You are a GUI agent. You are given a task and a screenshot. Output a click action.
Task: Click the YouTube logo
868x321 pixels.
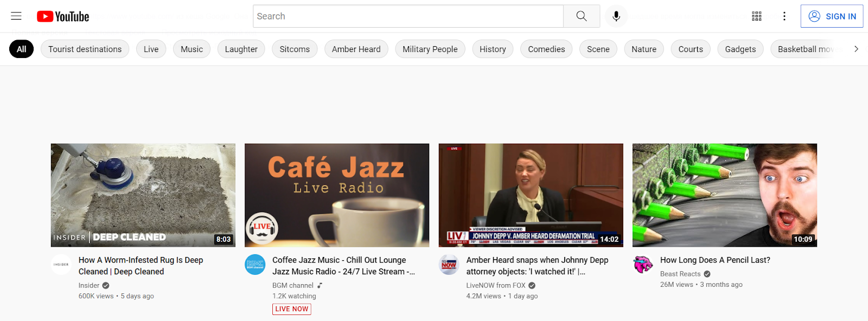pos(63,16)
